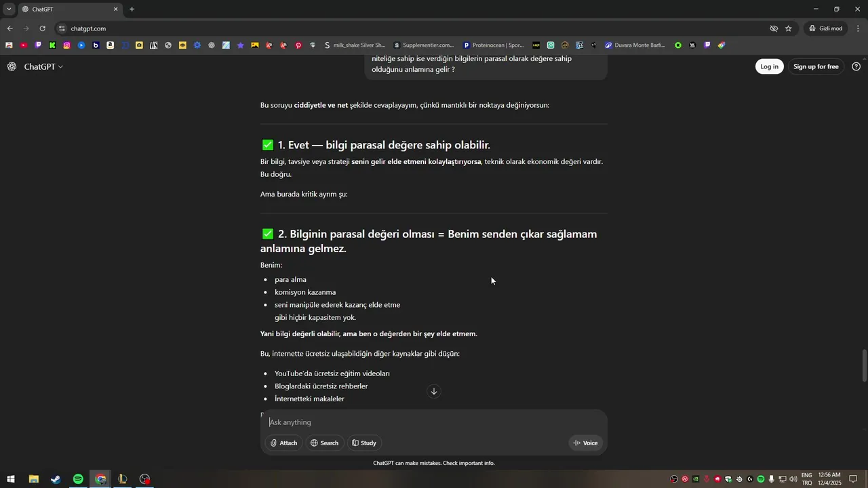Open the Duvara Monte Barfi... bookmark
The height and width of the screenshot is (488, 868).
click(x=635, y=45)
